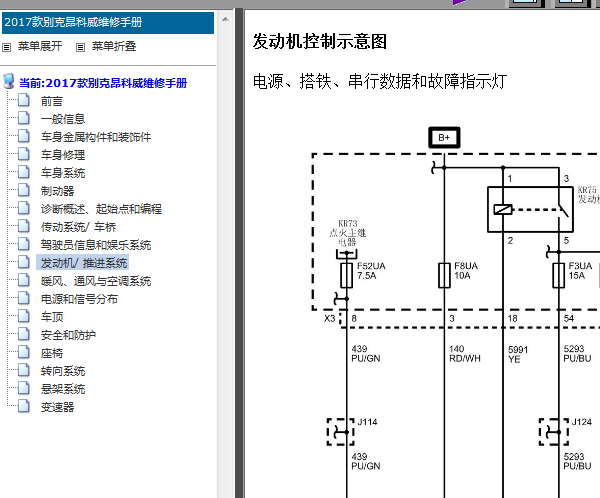Click the page icon next to 座椅
This screenshot has height=498, width=600.
coord(24,352)
